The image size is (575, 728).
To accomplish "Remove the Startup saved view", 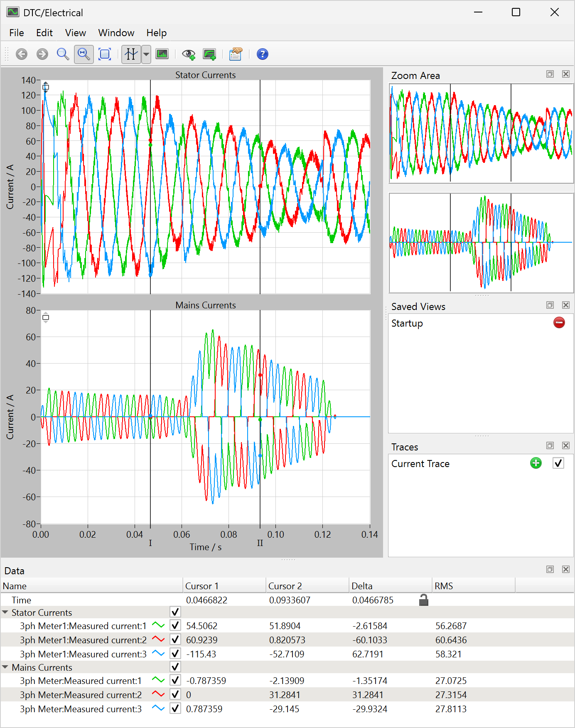I will pyautogui.click(x=559, y=322).
